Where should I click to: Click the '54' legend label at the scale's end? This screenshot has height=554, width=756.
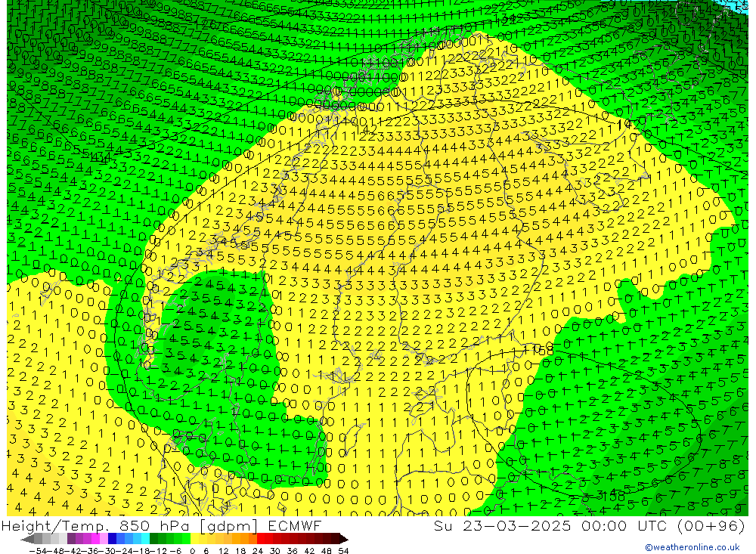[343, 551]
